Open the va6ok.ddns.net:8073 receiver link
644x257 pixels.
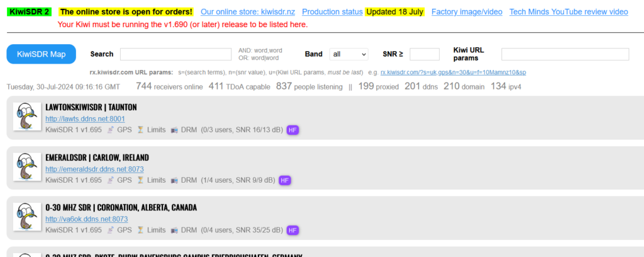point(87,219)
